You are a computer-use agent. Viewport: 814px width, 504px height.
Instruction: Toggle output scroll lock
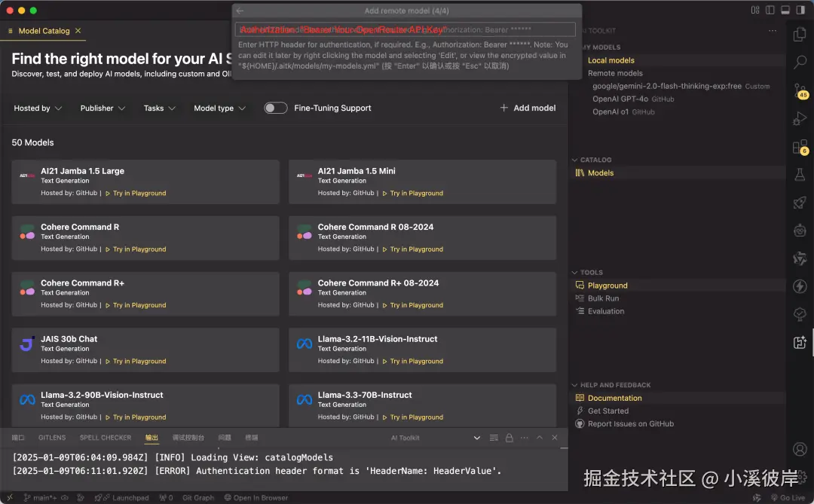click(509, 438)
